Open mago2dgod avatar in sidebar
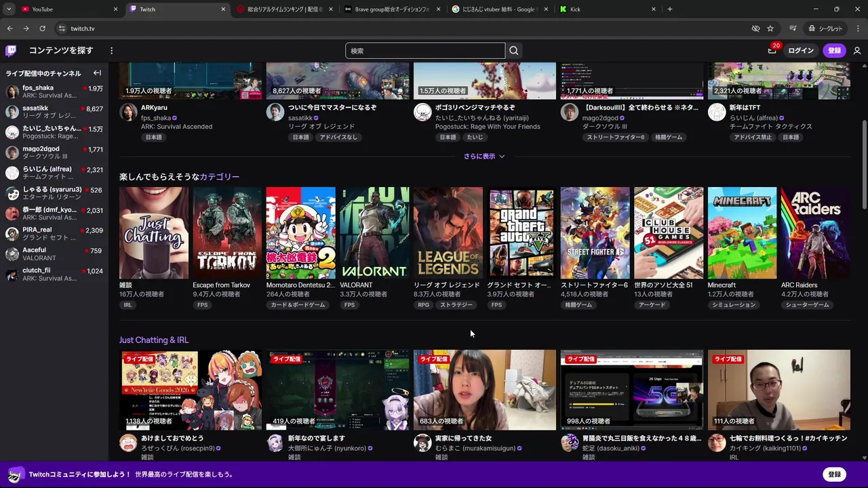The width and height of the screenshot is (868, 488). tap(12, 152)
